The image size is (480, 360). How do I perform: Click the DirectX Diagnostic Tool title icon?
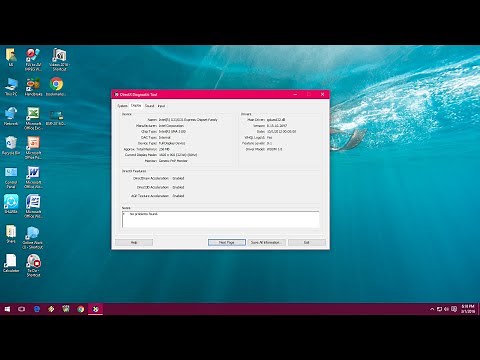coord(117,95)
